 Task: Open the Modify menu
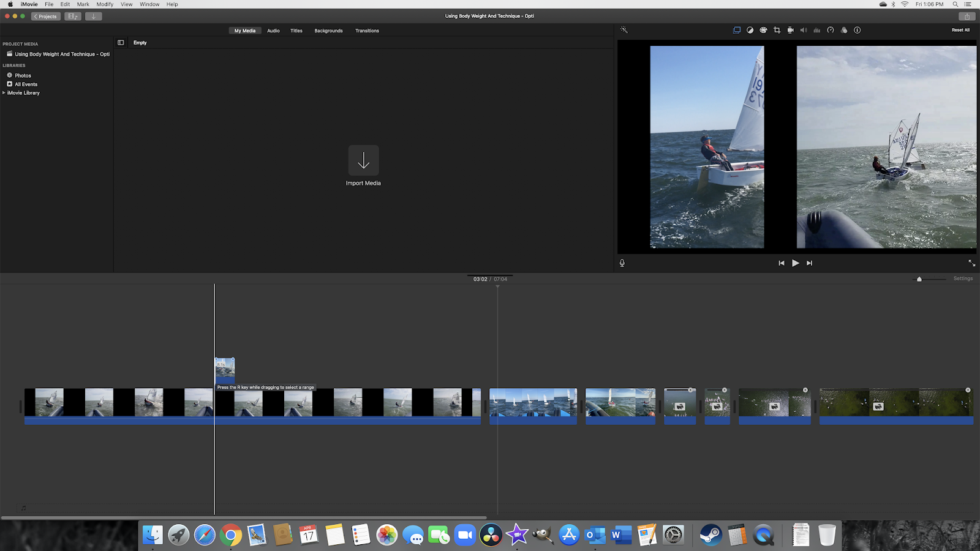point(104,4)
